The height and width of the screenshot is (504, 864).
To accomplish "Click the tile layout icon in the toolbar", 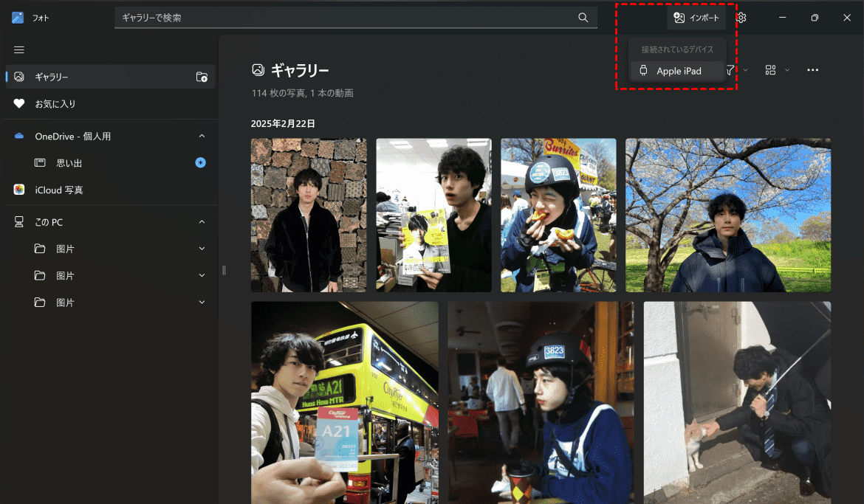I will (x=770, y=69).
